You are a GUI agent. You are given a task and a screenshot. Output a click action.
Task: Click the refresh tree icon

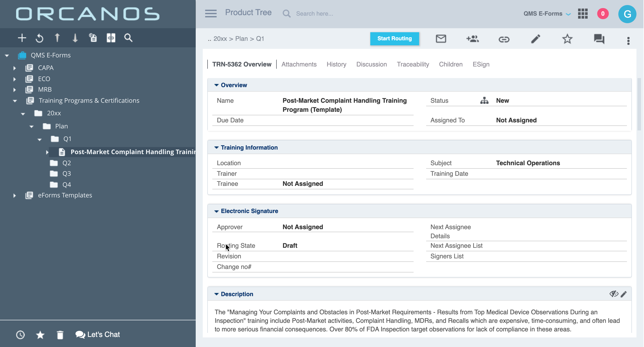tap(39, 38)
